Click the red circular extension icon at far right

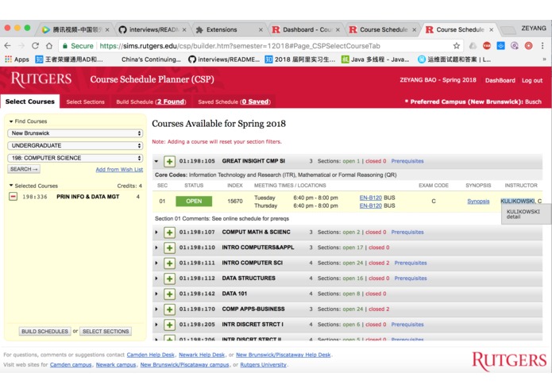pos(528,46)
